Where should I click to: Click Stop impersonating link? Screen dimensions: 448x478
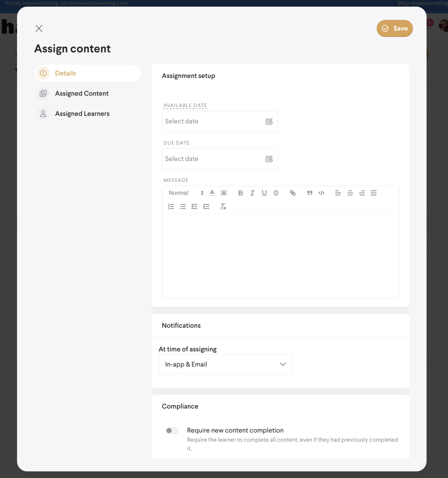422,3
